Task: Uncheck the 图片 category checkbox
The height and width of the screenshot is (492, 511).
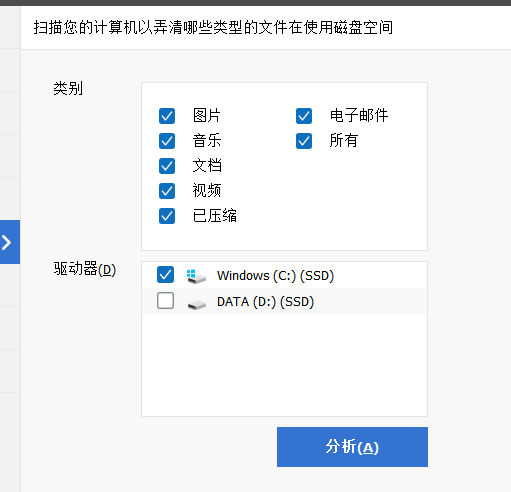Action: tap(167, 116)
